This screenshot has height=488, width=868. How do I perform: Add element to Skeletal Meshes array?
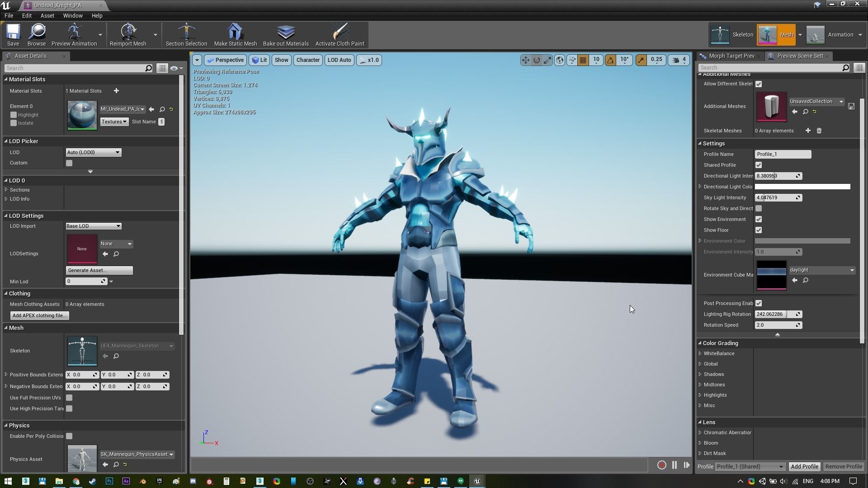point(808,131)
